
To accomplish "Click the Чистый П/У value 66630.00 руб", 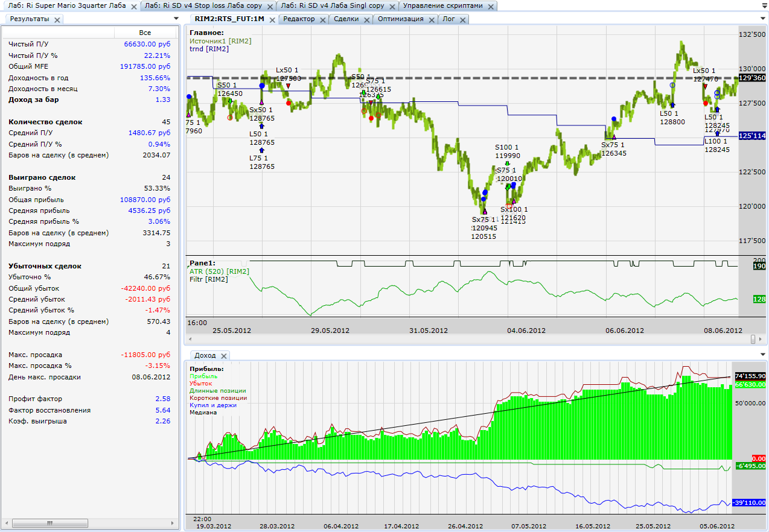I will (x=147, y=44).
